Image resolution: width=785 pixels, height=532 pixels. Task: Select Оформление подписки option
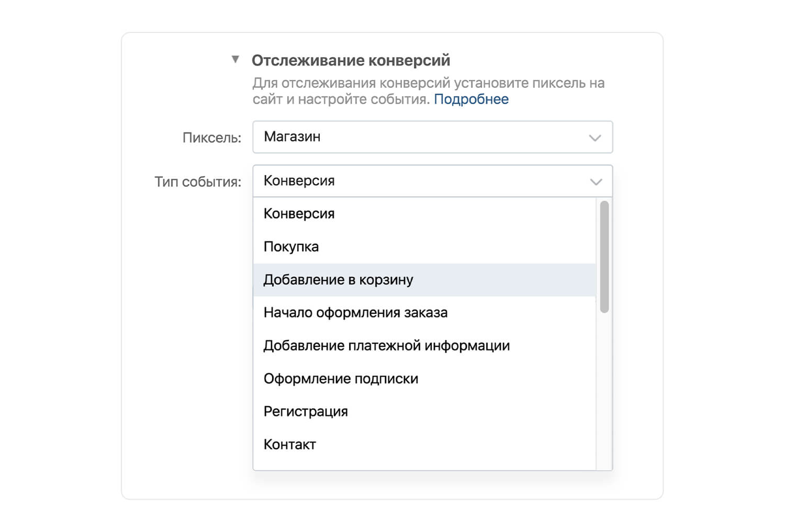point(424,379)
